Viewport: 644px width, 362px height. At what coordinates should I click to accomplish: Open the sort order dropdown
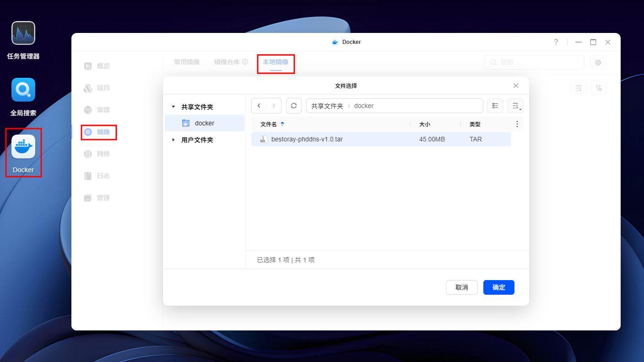click(515, 106)
